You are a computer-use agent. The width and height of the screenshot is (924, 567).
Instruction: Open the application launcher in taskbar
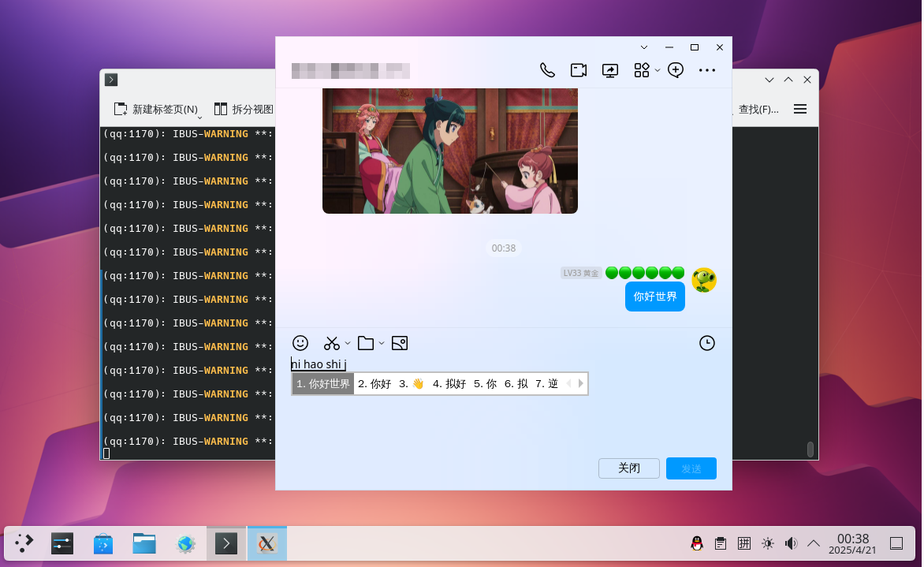click(24, 543)
